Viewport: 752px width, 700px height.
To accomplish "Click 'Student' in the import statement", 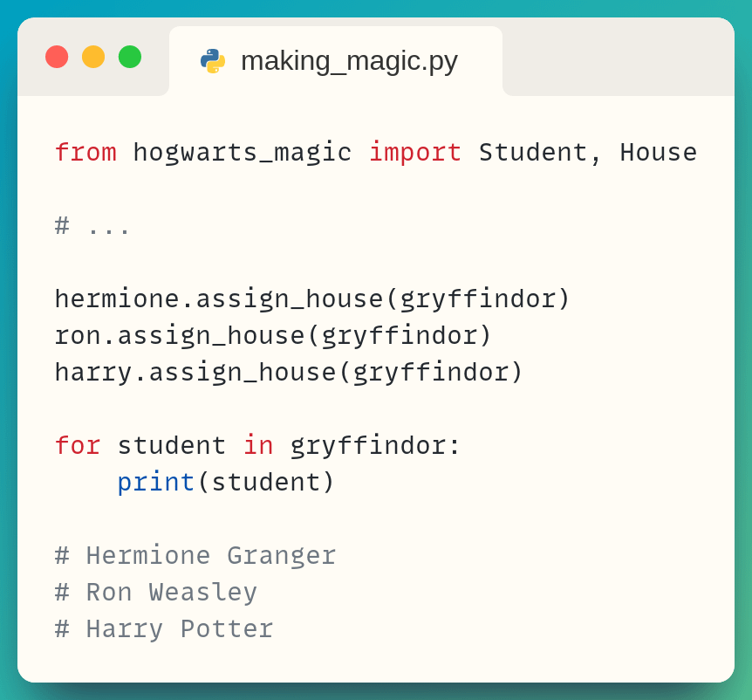I will pyautogui.click(x=532, y=153).
